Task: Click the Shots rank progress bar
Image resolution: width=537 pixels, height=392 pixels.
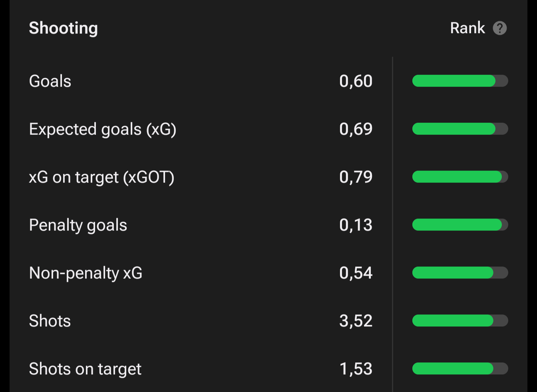Action: [460, 321]
